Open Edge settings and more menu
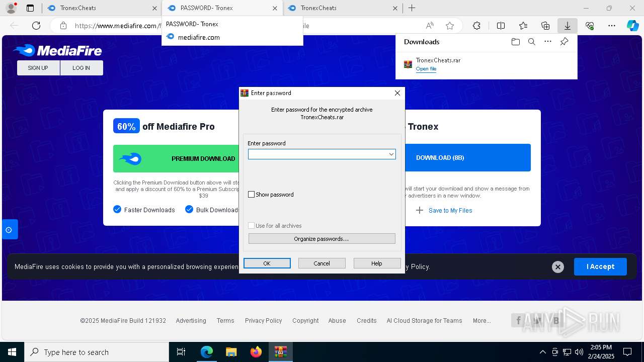The width and height of the screenshot is (644, 362). 612,26
